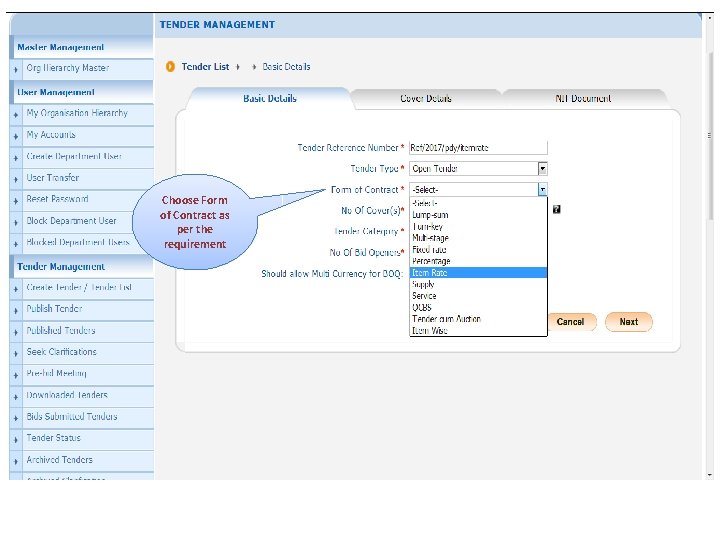The height and width of the screenshot is (540, 720).
Task: Click arrow icon beside Create Tender / Tender List
Action: (16, 289)
